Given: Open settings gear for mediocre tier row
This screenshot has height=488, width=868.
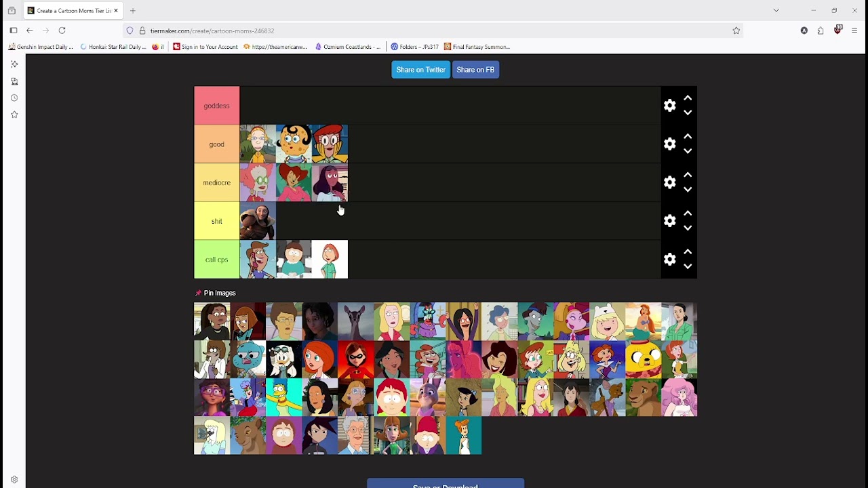Looking at the screenshot, I should 670,182.
